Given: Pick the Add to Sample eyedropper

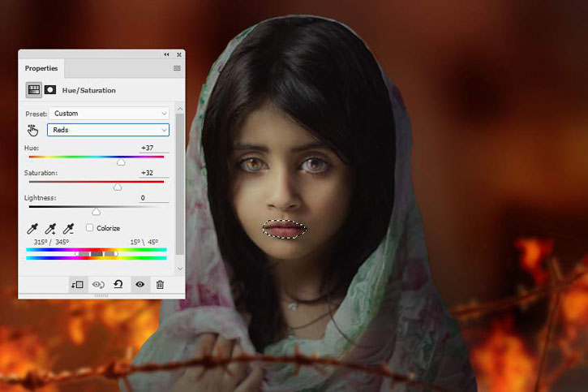Looking at the screenshot, I should click(x=50, y=228).
